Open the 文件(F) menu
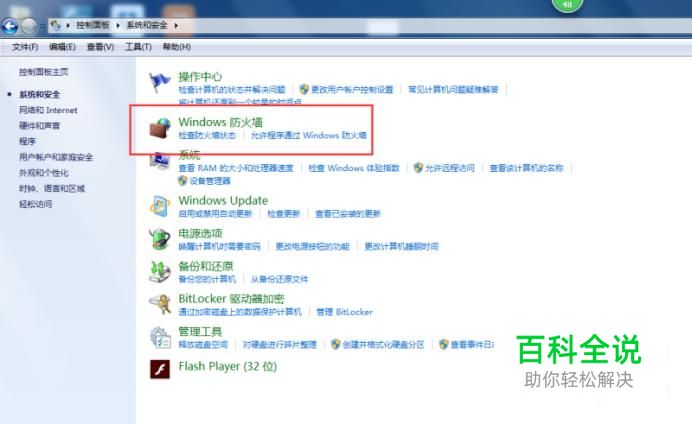Screen dimensions: 692x424 coord(25,47)
